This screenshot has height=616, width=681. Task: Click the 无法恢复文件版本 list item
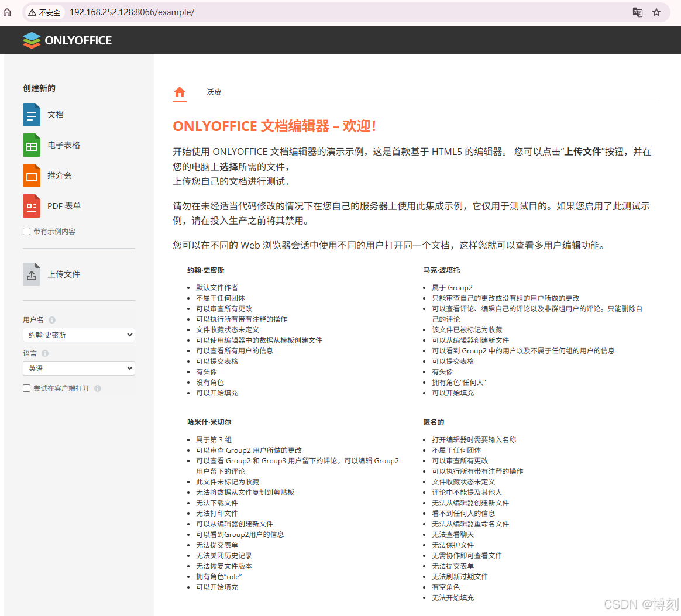[223, 566]
